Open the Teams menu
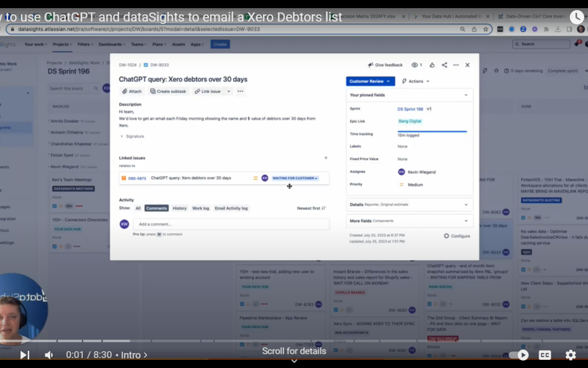 (139, 44)
